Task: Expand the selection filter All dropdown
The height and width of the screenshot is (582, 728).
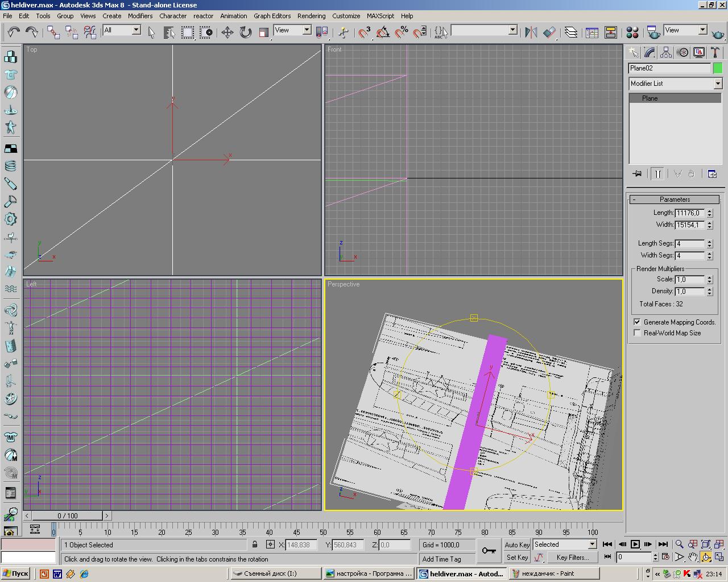Action: point(136,30)
